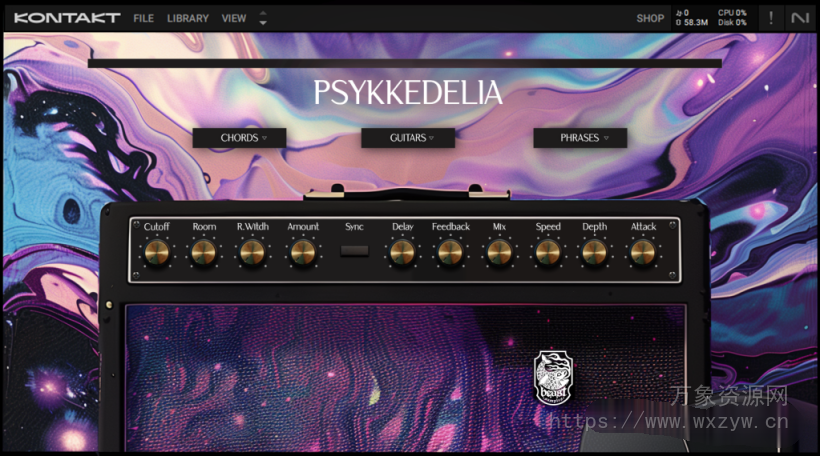The width and height of the screenshot is (820, 456).
Task: Click the PSYKKEDELIA title text
Action: (x=408, y=93)
